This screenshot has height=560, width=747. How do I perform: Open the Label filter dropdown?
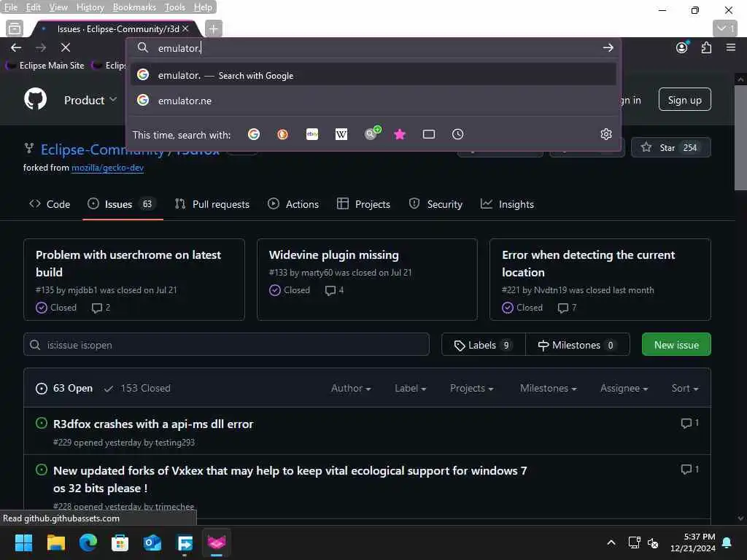coord(410,388)
